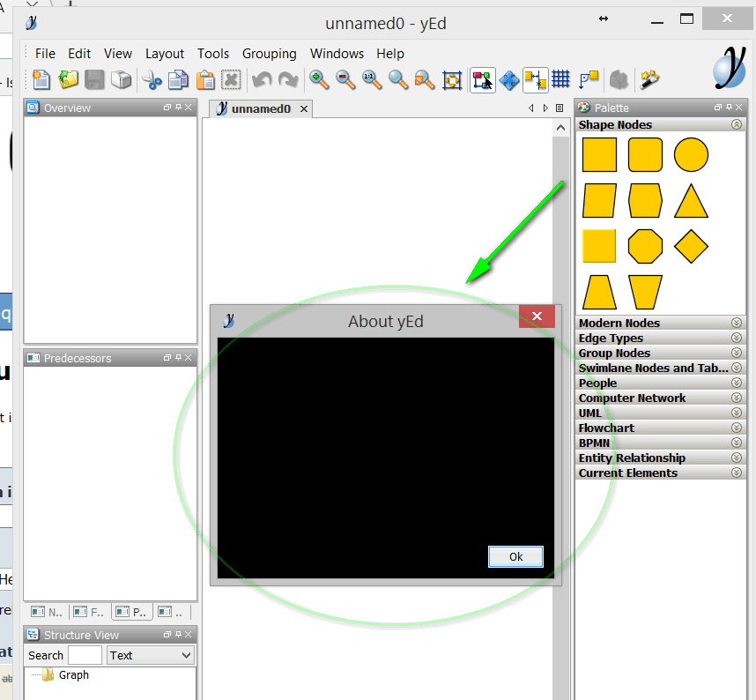Viewport: 756px width, 700px height.
Task: Pick the diamond shape node
Action: (x=691, y=247)
